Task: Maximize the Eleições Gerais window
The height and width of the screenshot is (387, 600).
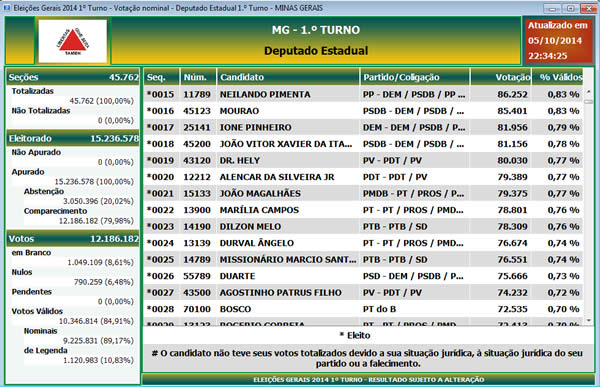Action: coord(571,8)
